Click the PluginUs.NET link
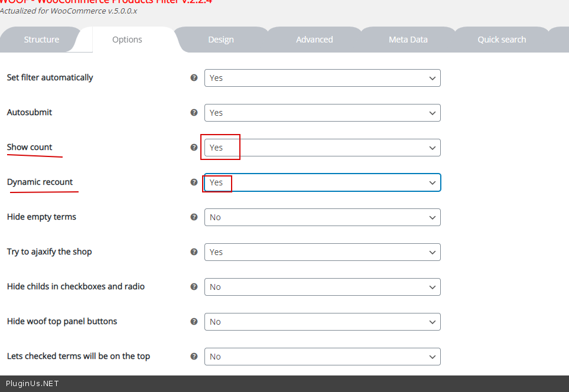The height and width of the screenshot is (392, 569). [x=32, y=384]
